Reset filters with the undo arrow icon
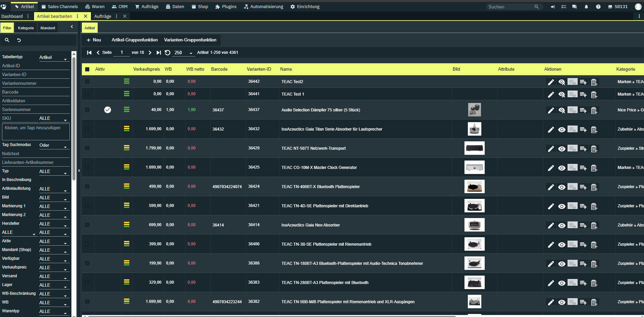Screen dimensions: 644x317 coord(19,40)
